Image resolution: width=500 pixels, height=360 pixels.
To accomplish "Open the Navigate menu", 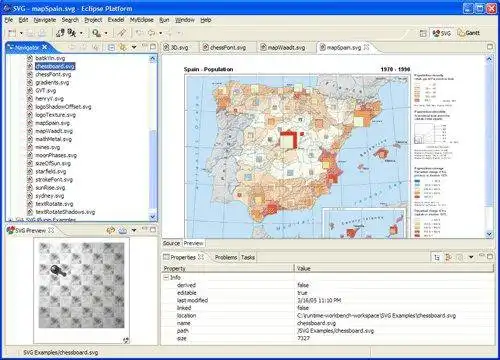I will click(x=45, y=20).
